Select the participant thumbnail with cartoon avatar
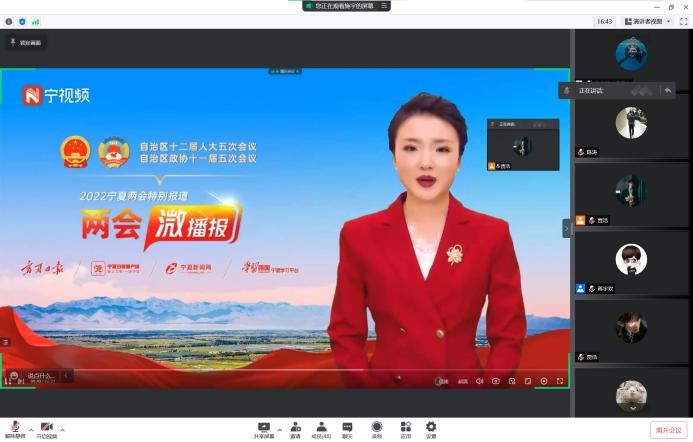This screenshot has width=693, height=442. pos(631,259)
